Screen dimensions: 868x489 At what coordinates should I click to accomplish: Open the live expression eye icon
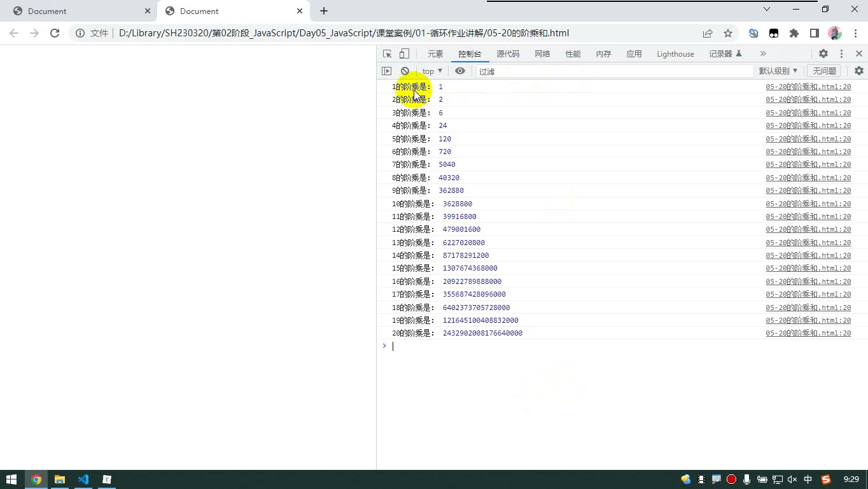pyautogui.click(x=460, y=71)
